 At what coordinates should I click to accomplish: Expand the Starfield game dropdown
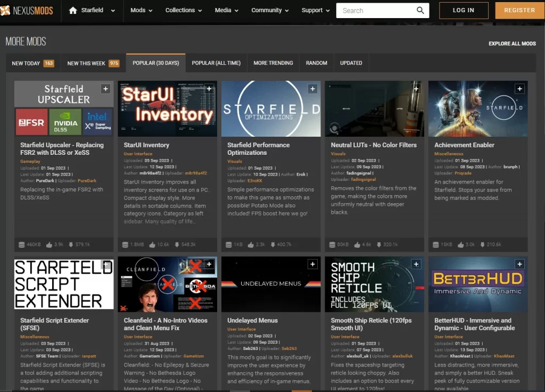[113, 11]
